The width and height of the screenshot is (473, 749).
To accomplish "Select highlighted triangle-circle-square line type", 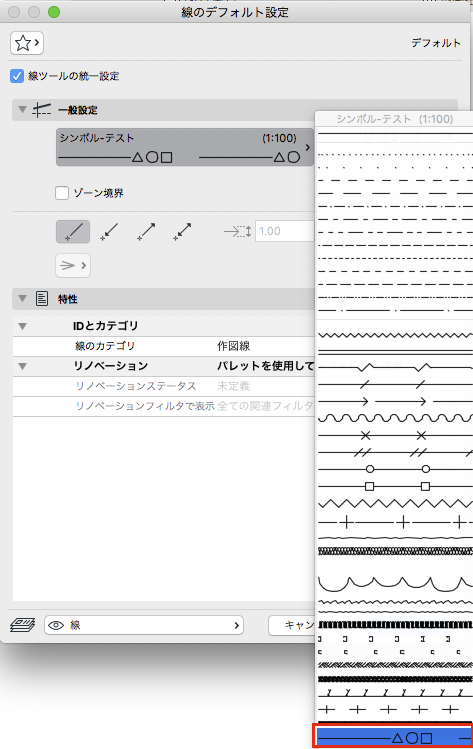I will tap(393, 737).
